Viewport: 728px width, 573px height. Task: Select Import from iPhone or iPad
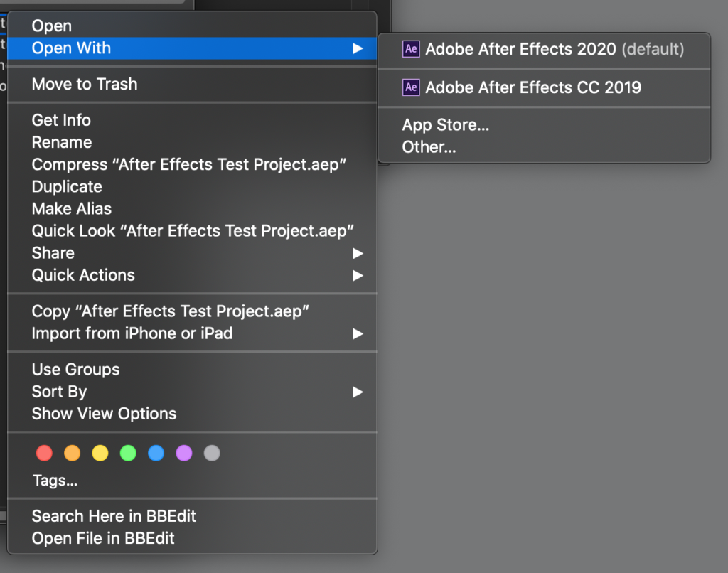(x=192, y=333)
